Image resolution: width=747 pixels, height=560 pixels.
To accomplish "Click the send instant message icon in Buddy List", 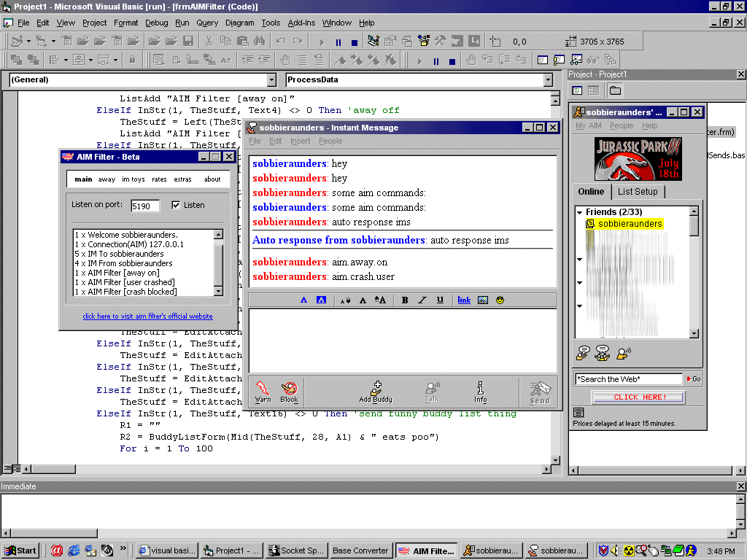I will pos(583,353).
